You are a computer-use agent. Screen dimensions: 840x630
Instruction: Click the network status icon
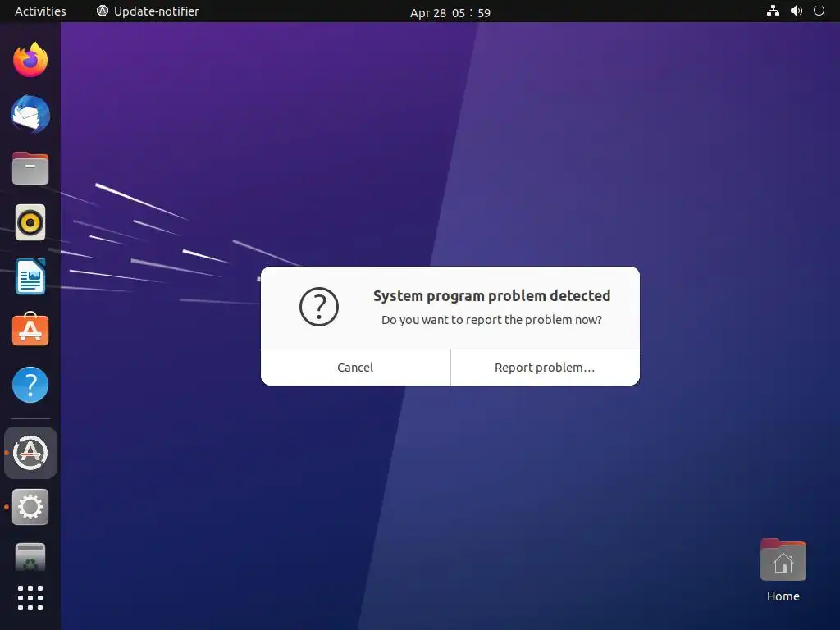click(x=773, y=11)
